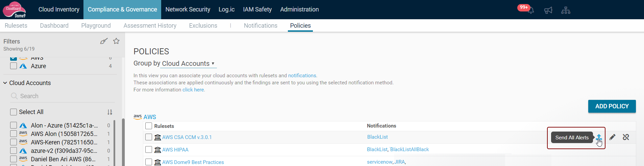Screen dimensions: 644x166
Task: Click ruleset icon beside AWS CSA CCM v.3.0.1
Action: tap(157, 137)
